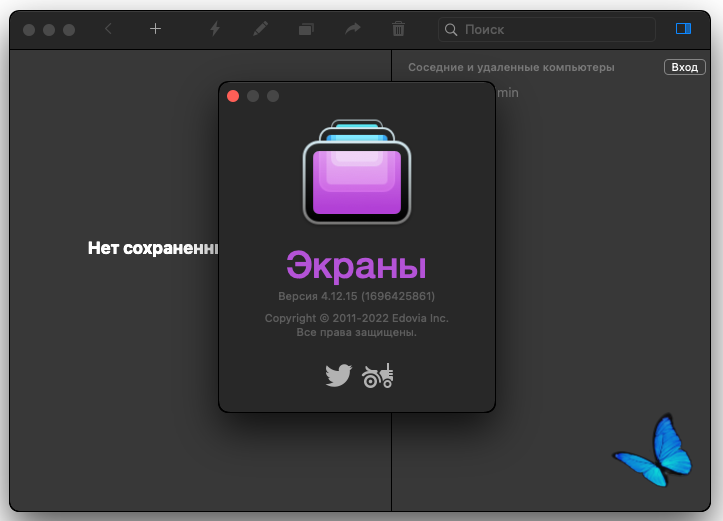
Task: Go back with the toolbar back arrow
Action: (108, 29)
